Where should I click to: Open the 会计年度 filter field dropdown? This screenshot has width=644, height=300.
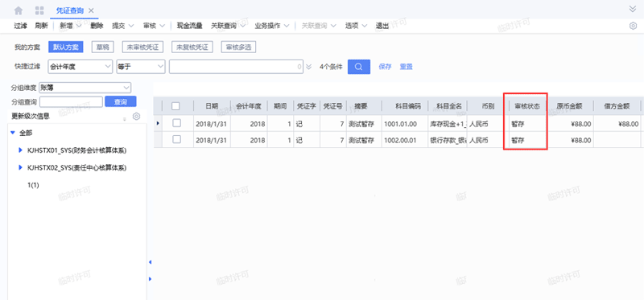coord(80,67)
